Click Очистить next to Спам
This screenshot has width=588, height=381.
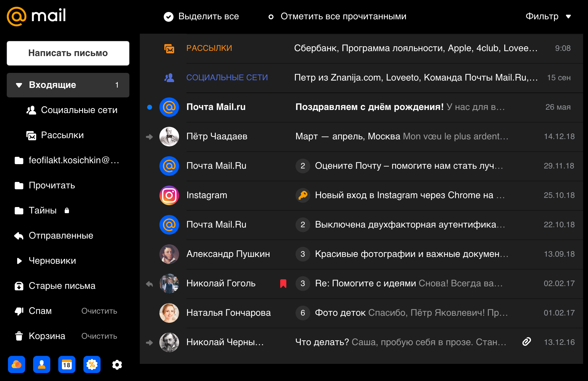tap(99, 311)
